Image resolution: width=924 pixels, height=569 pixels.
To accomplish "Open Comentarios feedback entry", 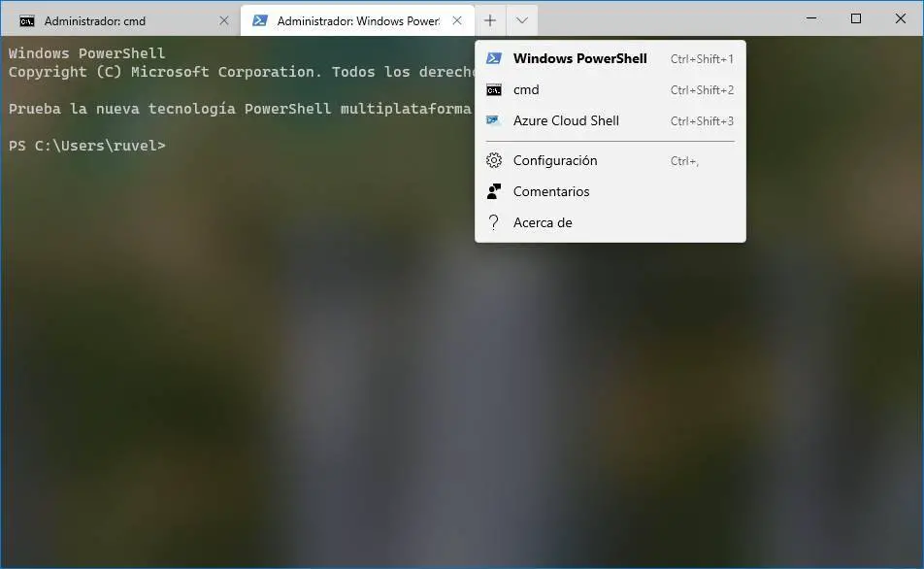I will pos(610,191).
